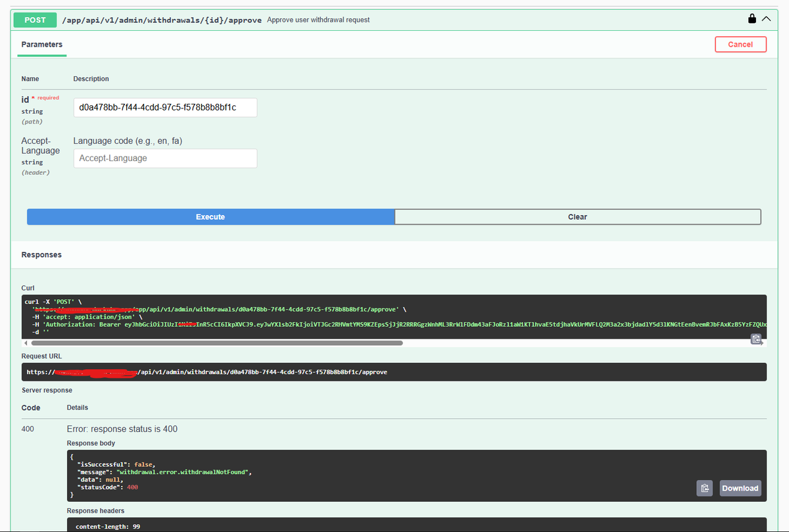Click the content-length: 99 header text
The image size is (789, 532).
click(x=108, y=527)
